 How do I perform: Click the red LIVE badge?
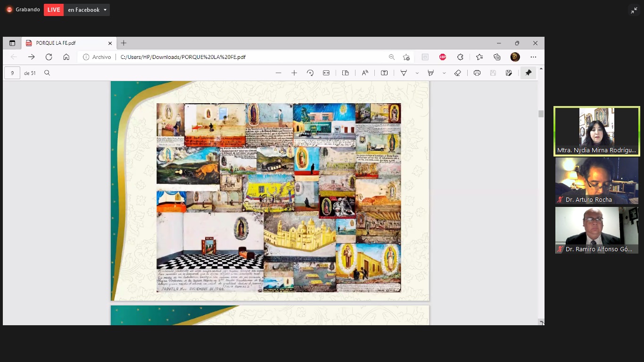pos(54,9)
